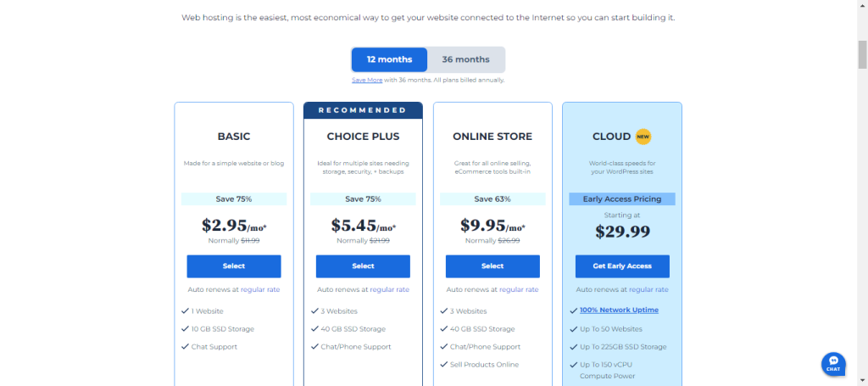Open the Chat support bubble icon
868x386 pixels.
833,363
